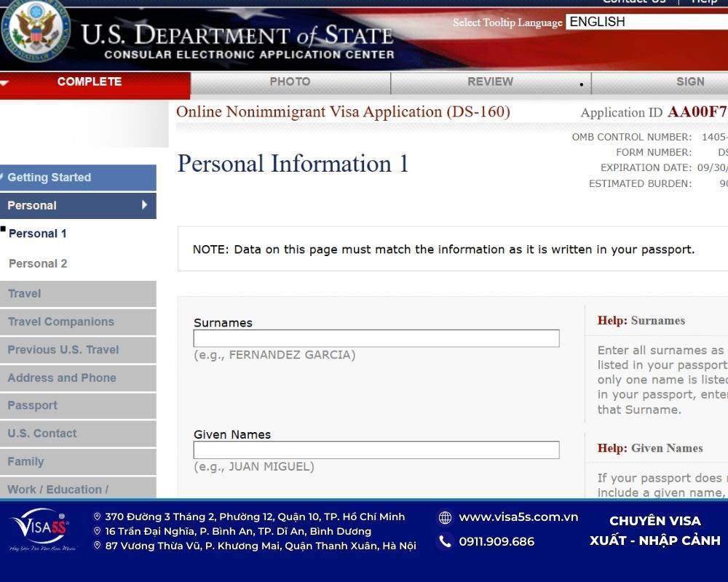Switch to the REVIEW step tab

(490, 82)
